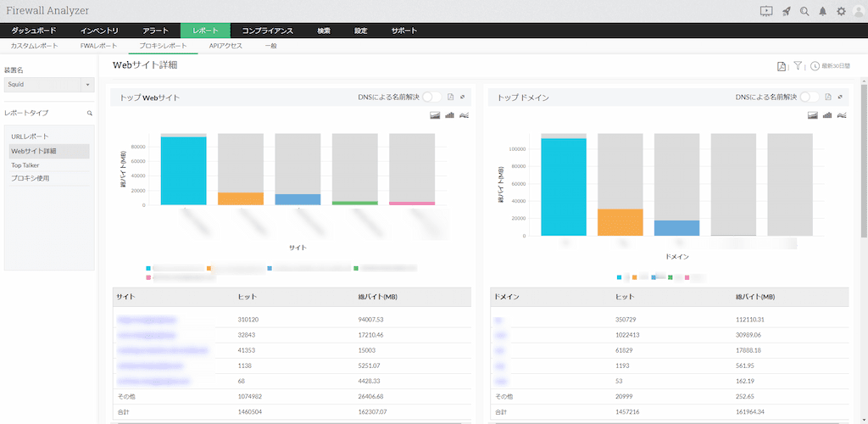
Task: Open the filter funnel icon
Action: [x=798, y=66]
